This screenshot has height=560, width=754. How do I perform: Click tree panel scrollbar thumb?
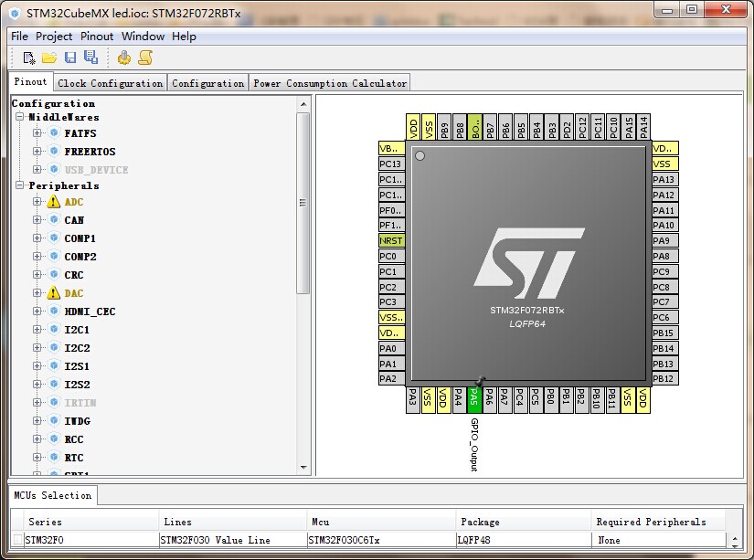coord(303,203)
